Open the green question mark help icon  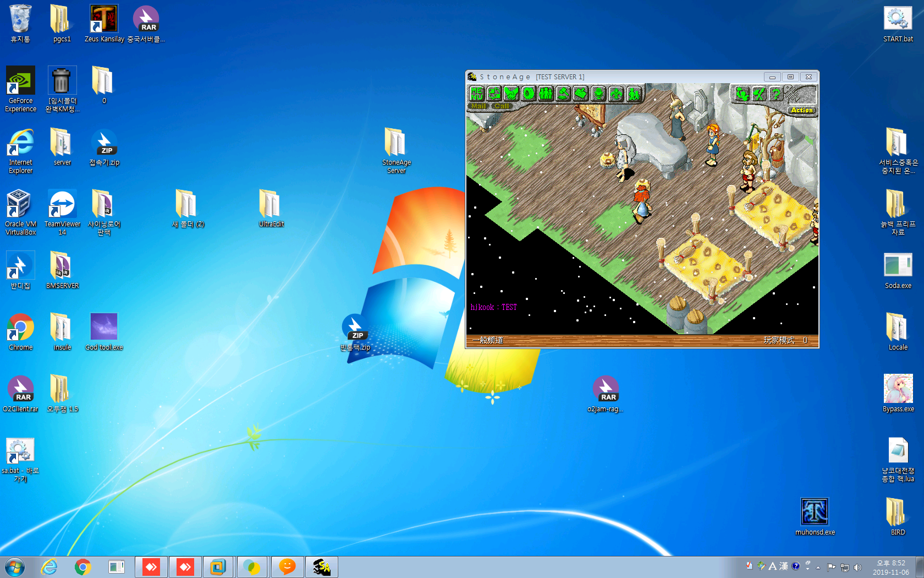tap(776, 94)
